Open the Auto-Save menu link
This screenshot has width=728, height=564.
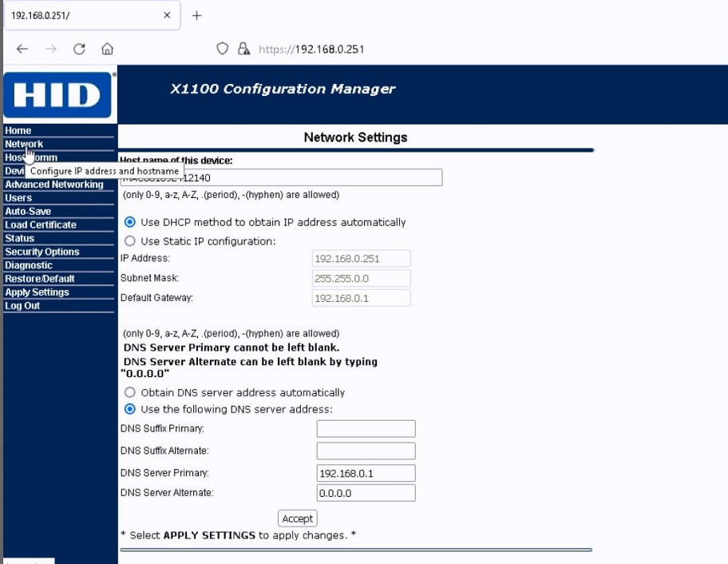coord(28,212)
